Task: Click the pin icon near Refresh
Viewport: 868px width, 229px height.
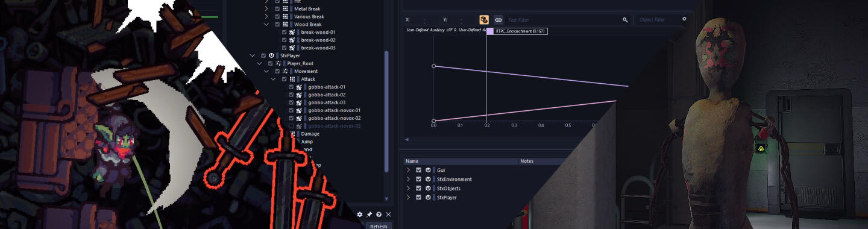Action: click(370, 215)
